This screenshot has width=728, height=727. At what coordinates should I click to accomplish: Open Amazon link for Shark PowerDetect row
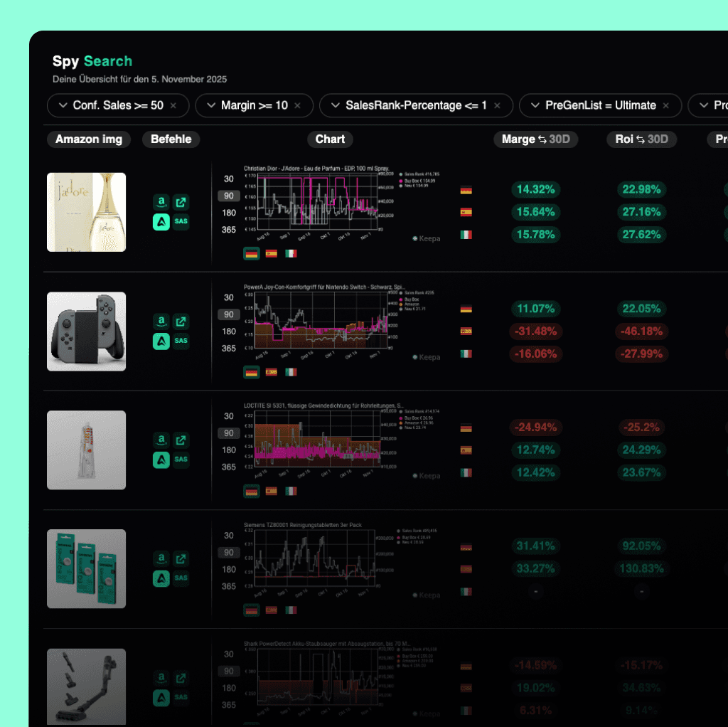pos(161,678)
